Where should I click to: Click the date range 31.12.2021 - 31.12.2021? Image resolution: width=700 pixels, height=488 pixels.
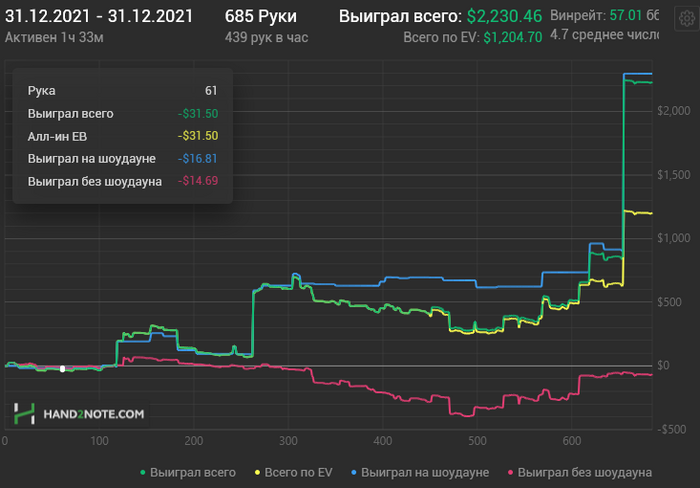(x=99, y=17)
